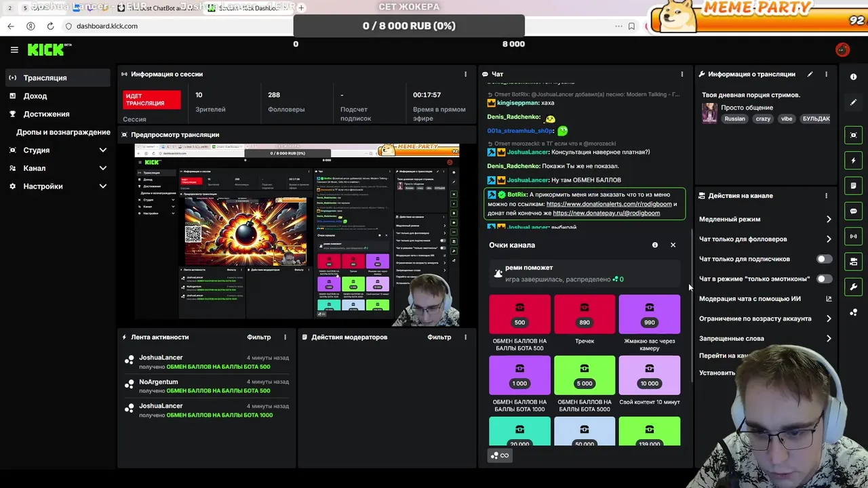Open options of Информация о трансляции panel
Image resolution: width=868 pixels, height=488 pixels.
click(x=826, y=74)
